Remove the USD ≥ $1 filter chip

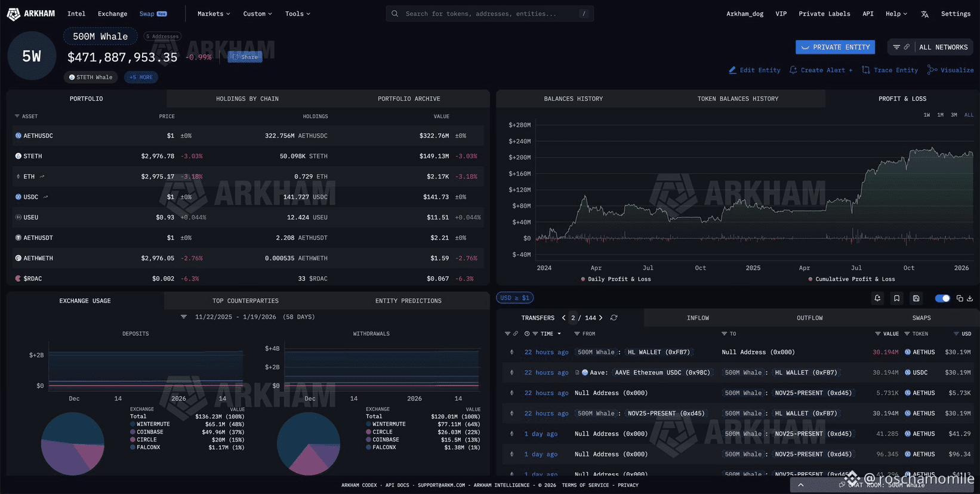click(514, 298)
